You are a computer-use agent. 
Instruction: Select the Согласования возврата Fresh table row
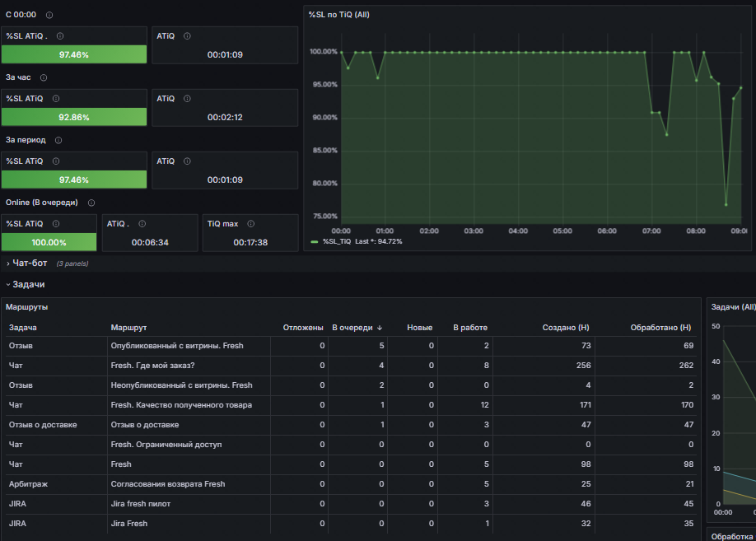coord(351,484)
